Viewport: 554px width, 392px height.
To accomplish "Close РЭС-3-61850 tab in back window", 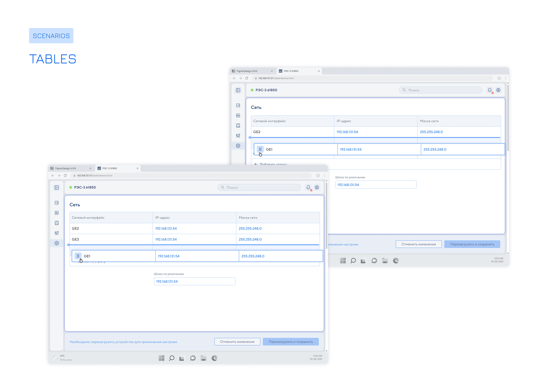I will 319,71.
